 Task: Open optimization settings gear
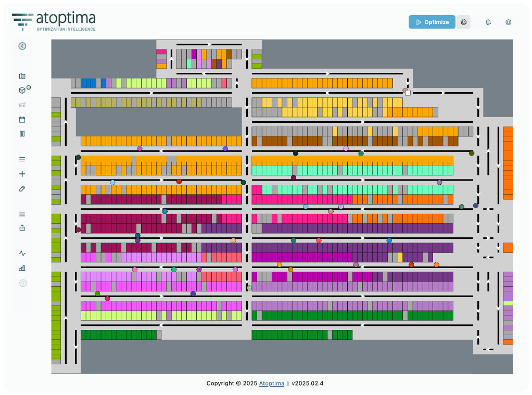tap(463, 22)
